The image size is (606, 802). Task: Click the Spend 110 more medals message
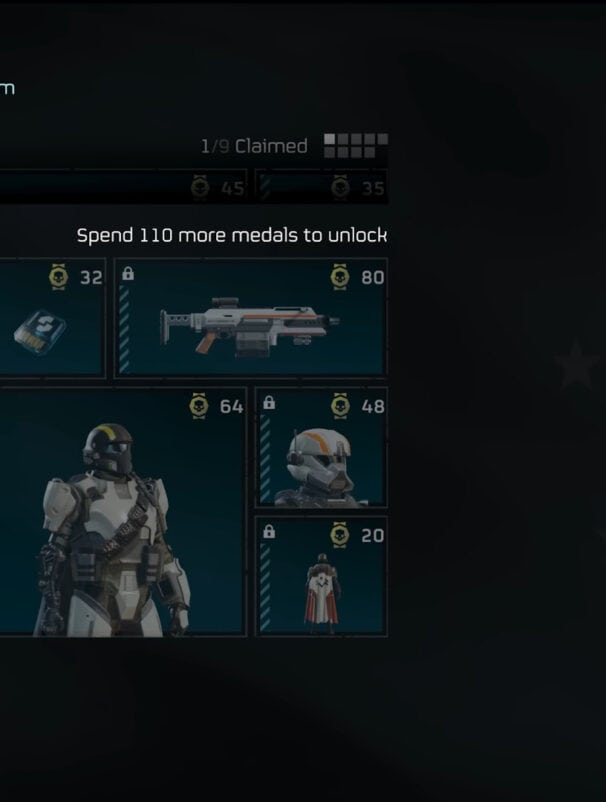[232, 235]
